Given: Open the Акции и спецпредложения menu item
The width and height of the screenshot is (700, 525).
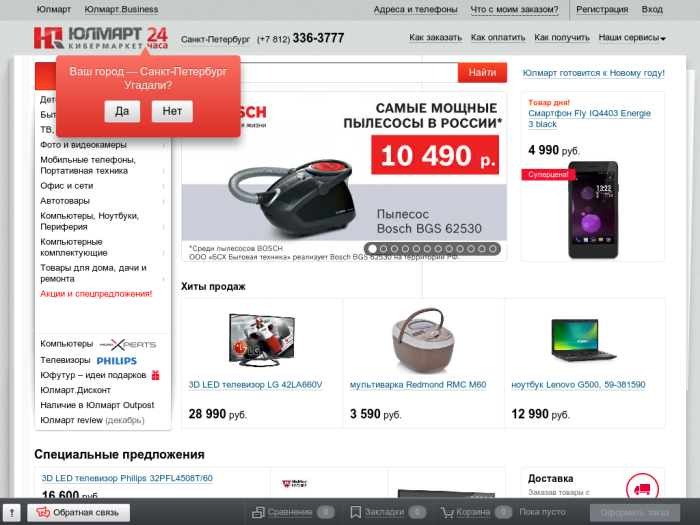Looking at the screenshot, I should click(96, 294).
